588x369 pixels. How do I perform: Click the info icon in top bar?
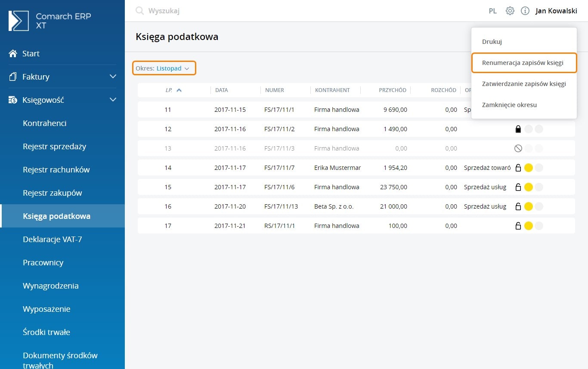tap(525, 11)
